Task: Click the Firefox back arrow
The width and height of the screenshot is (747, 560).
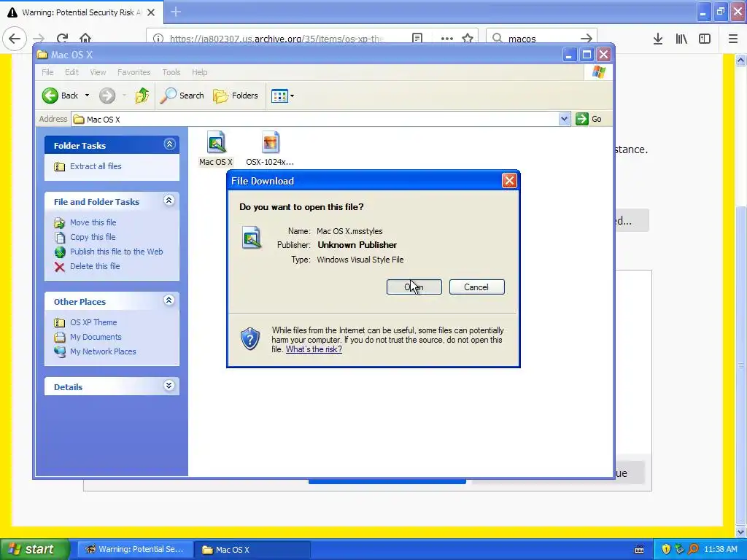Action: (x=15, y=39)
